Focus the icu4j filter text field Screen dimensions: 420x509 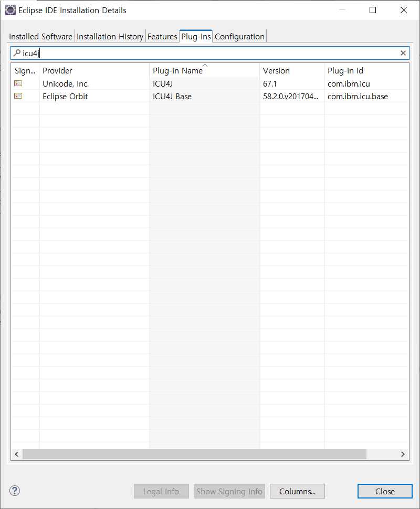tap(210, 53)
